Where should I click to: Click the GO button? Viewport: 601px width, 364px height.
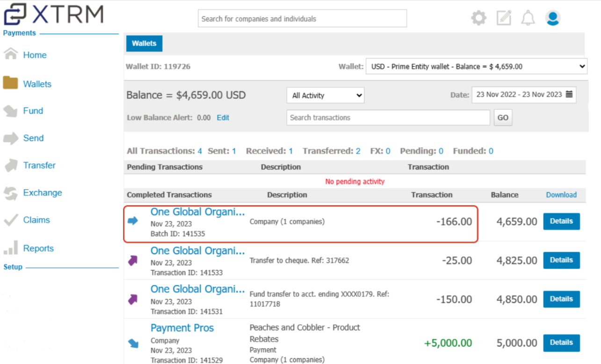point(503,118)
